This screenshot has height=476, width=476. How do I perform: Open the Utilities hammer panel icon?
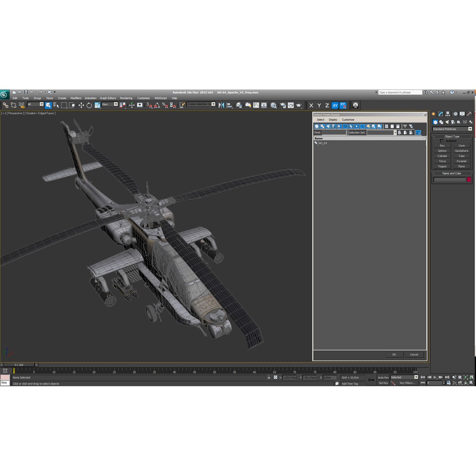click(x=469, y=114)
